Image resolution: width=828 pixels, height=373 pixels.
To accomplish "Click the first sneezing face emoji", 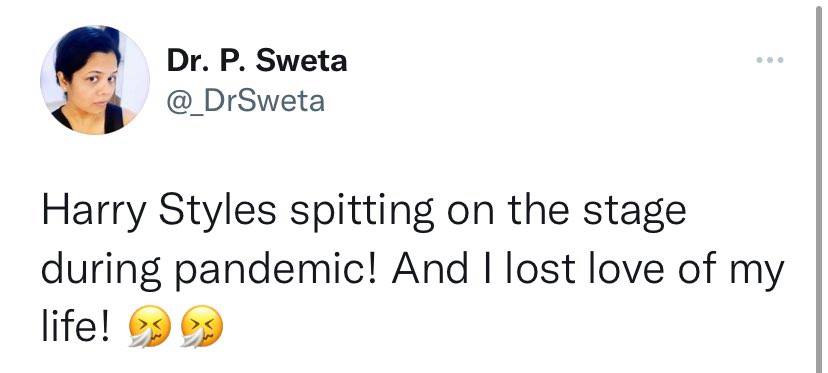I will (x=150, y=327).
